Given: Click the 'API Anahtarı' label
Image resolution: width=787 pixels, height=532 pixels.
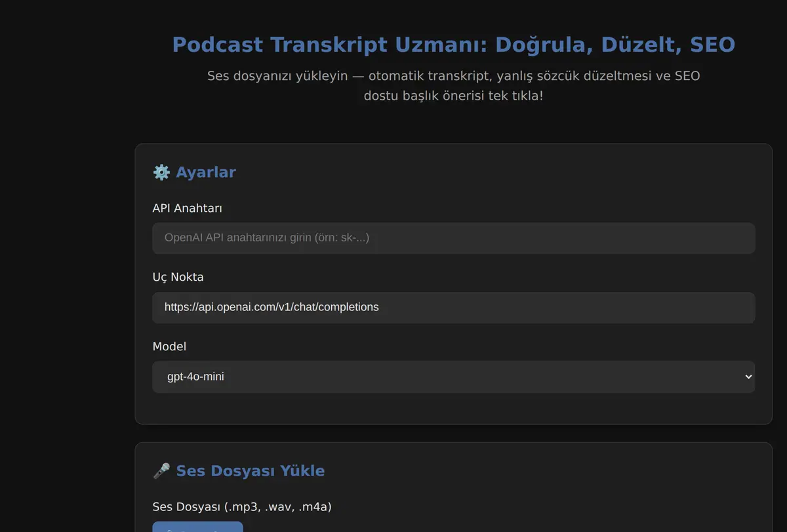Looking at the screenshot, I should 188,208.
